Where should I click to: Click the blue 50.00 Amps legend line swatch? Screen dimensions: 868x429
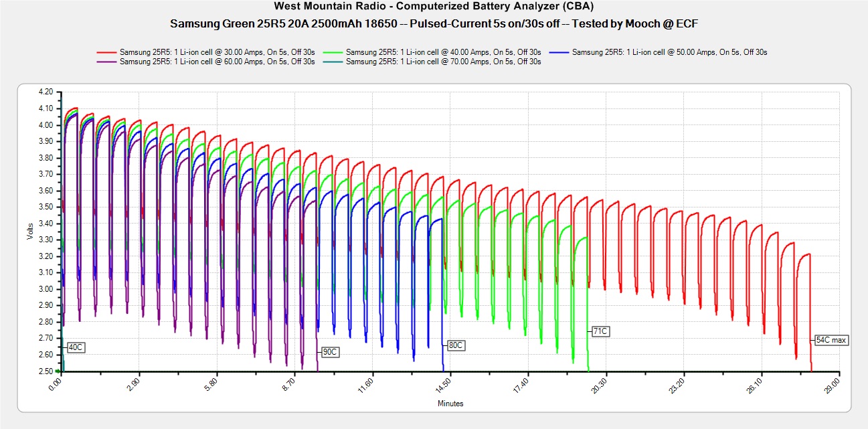[560, 52]
